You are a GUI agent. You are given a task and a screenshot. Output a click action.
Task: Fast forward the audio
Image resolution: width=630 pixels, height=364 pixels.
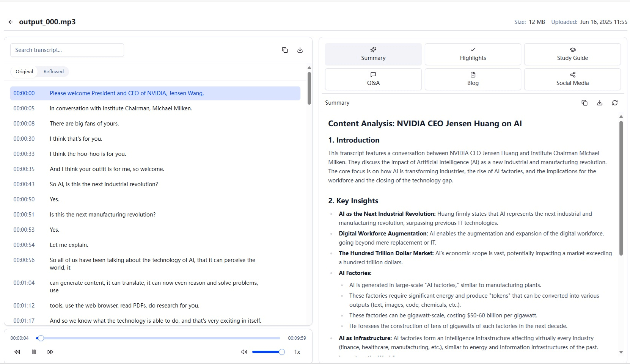coord(50,352)
